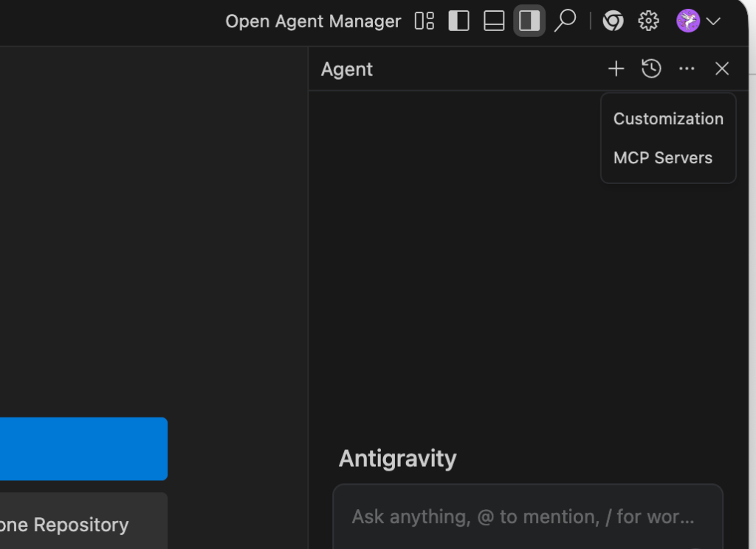Viewport: 756px width, 549px height.
Task: Select MCP Servers from the dropdown menu
Action: (662, 158)
